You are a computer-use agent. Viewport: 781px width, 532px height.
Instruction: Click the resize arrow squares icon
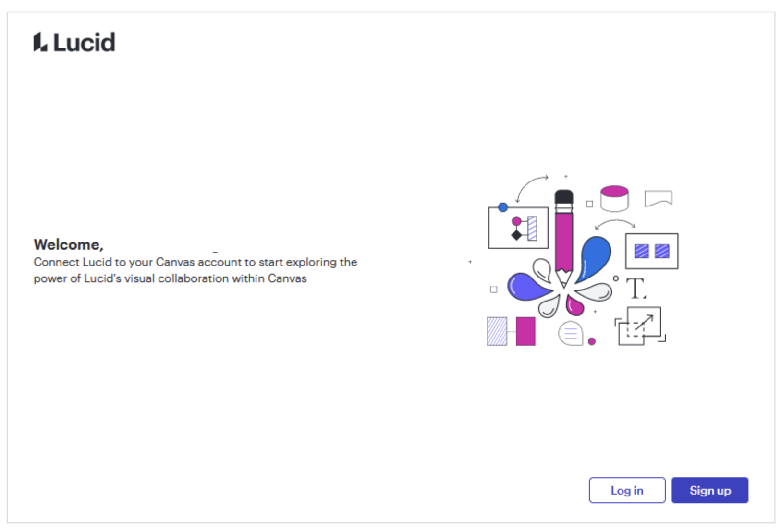click(x=640, y=326)
